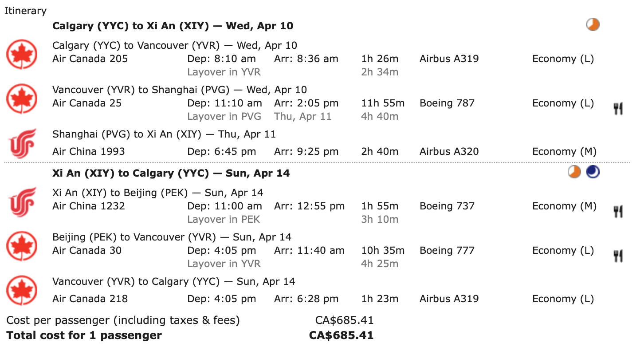Click Air China logo beside flight 1232

[x=21, y=201]
